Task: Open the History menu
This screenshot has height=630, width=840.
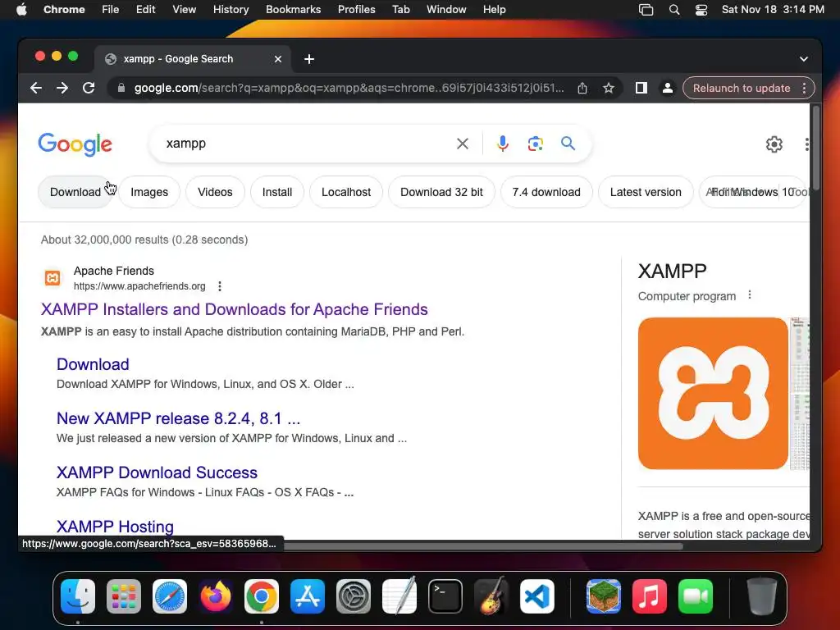Action: pyautogui.click(x=231, y=10)
